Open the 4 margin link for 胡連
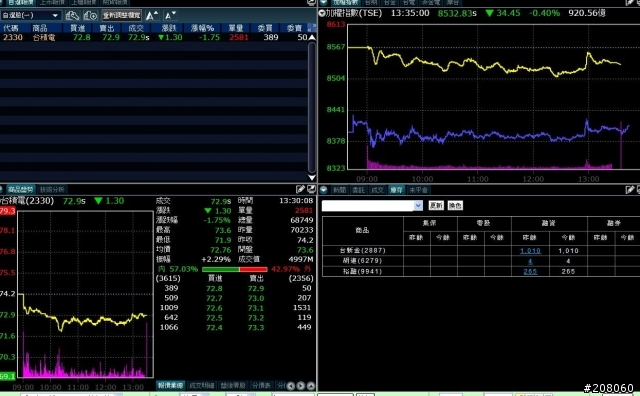The height and width of the screenshot is (396, 640). pyautogui.click(x=530, y=261)
